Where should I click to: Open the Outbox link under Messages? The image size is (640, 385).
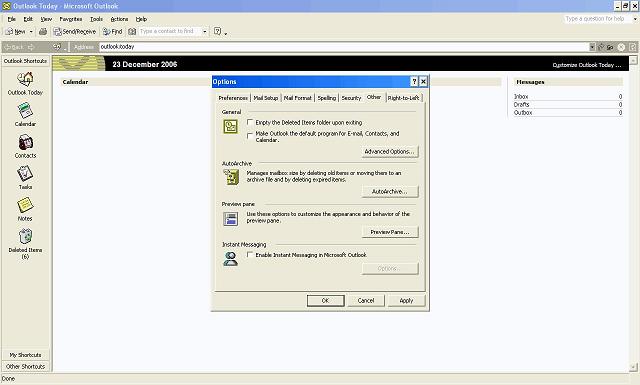pos(523,112)
